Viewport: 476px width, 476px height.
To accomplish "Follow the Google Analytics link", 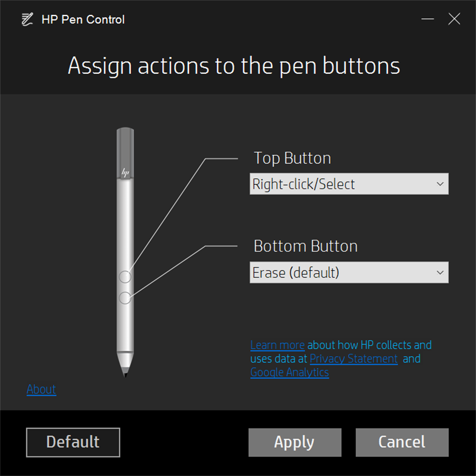I will coord(290,372).
